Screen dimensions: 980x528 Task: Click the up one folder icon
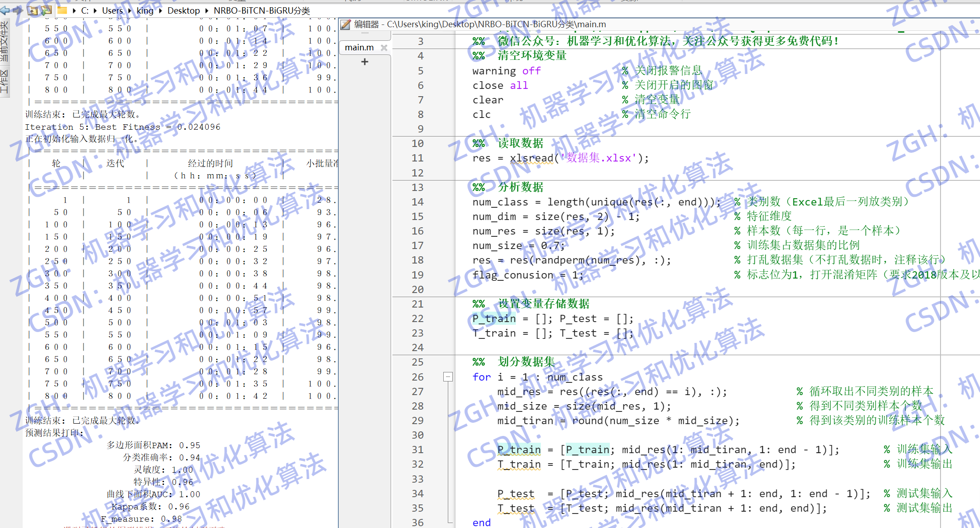[x=33, y=10]
